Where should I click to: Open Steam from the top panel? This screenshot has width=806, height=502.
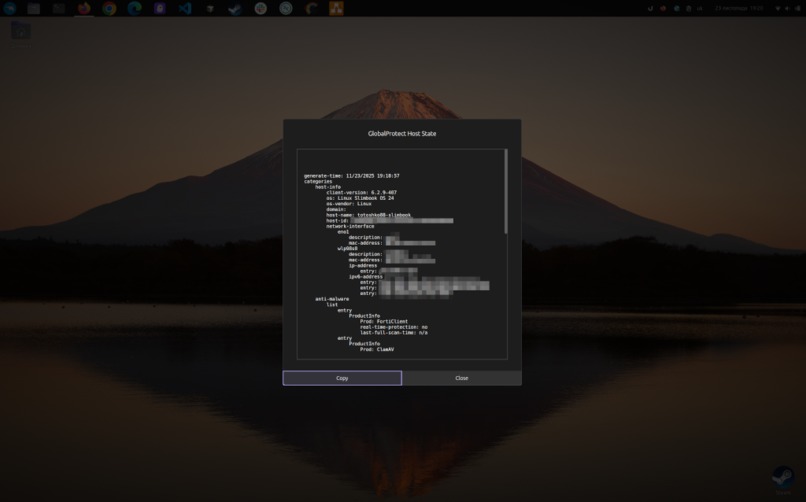pyautogui.click(x=235, y=8)
